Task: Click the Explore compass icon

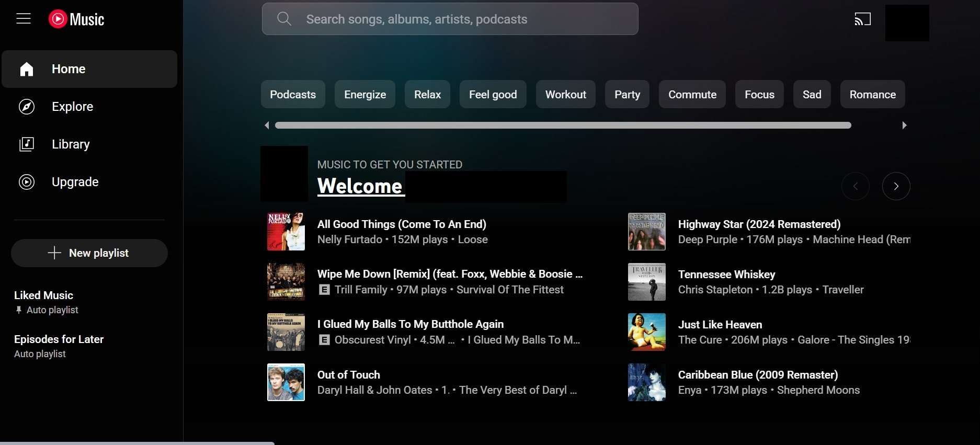Action: coord(27,107)
